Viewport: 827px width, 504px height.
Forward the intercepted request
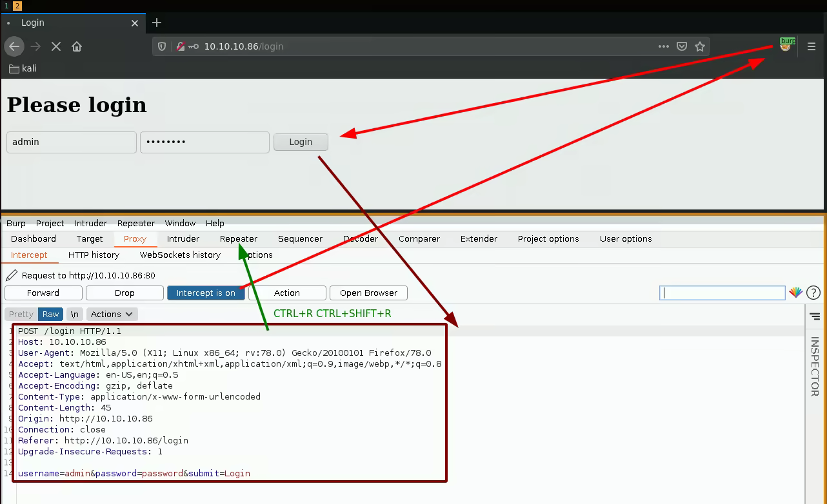tap(43, 293)
